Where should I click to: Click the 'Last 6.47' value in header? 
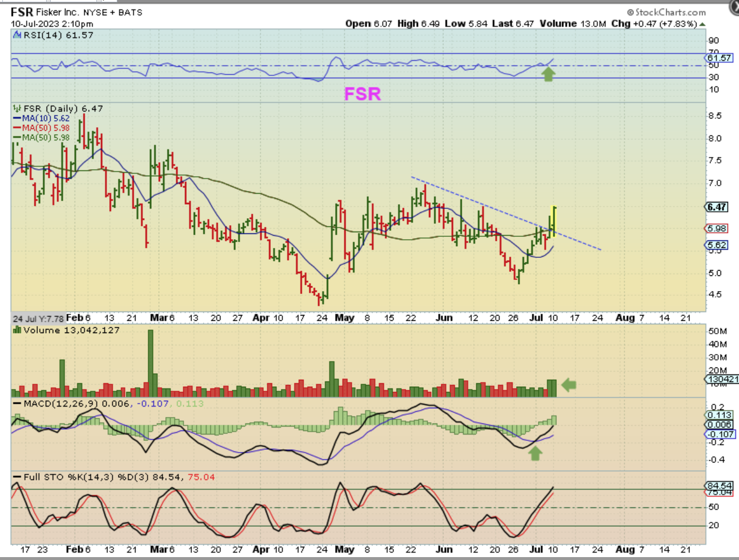coord(513,24)
